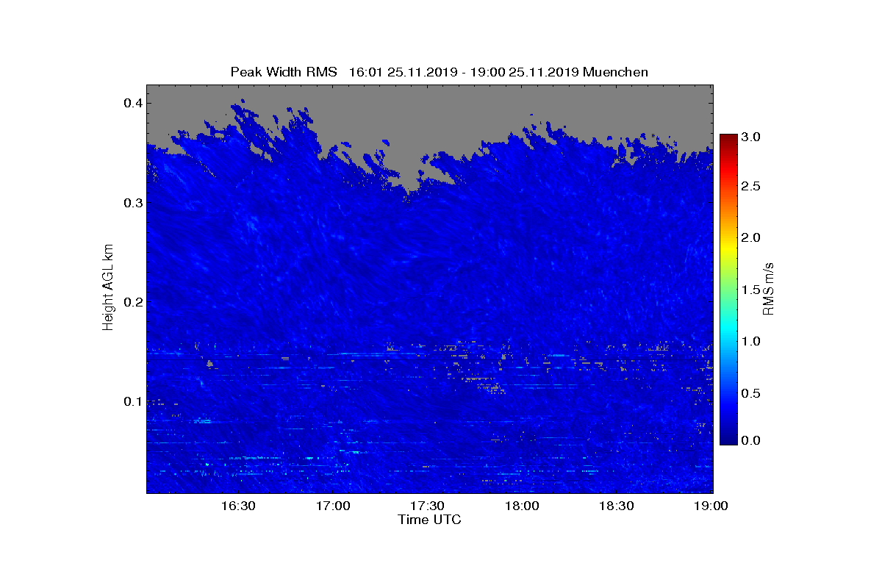Click the 0.2 height axis label
The image size is (882, 588).
click(x=132, y=302)
